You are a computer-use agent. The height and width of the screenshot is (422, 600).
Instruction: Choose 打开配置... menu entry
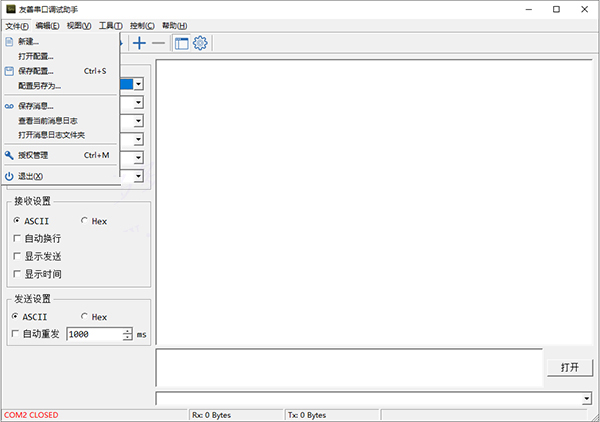(x=60, y=56)
